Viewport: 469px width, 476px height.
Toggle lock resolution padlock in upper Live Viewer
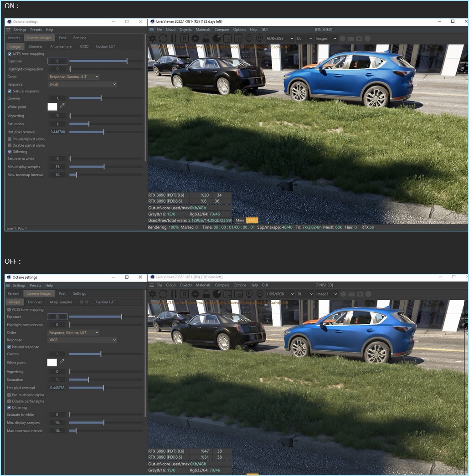tap(206, 39)
